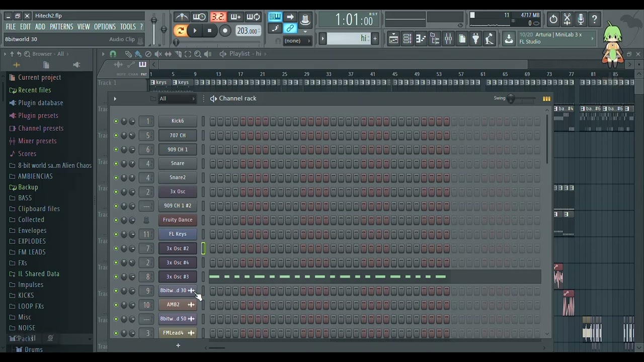Click the song position slider under transport

(x=217, y=43)
